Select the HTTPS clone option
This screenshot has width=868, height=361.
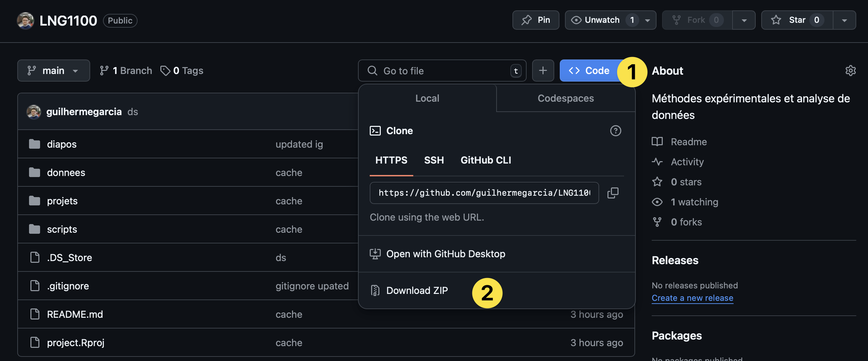(391, 160)
